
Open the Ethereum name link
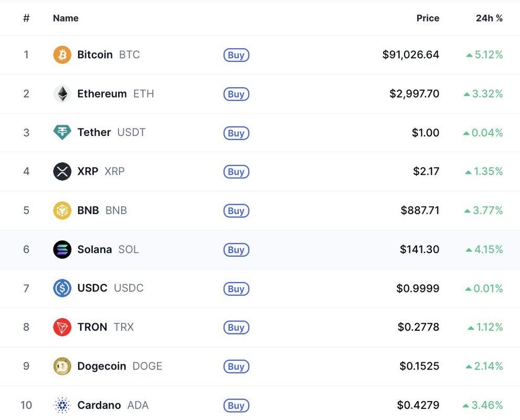[102, 94]
